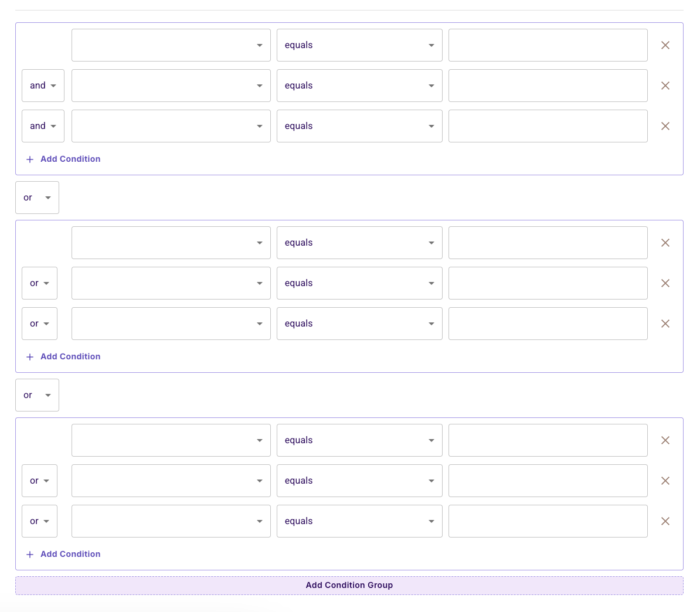Expand the 'equals' operator dropdown on the first row
Image resolution: width=700 pixels, height=612 pixels.
(359, 45)
